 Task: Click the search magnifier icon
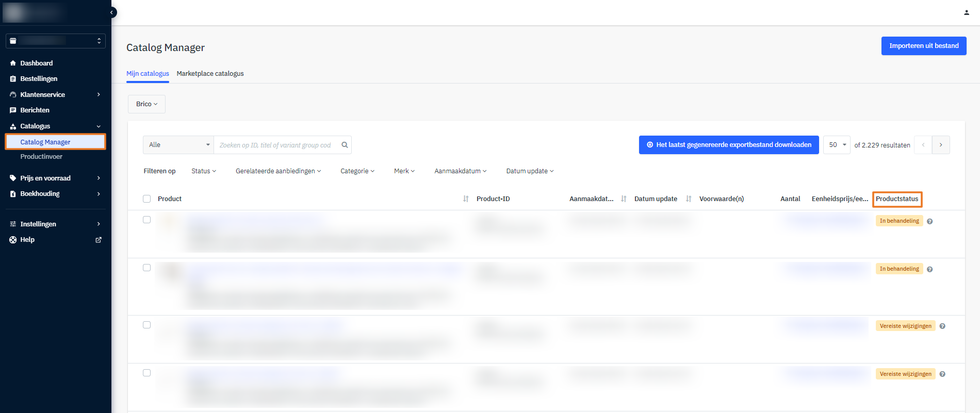click(x=345, y=145)
